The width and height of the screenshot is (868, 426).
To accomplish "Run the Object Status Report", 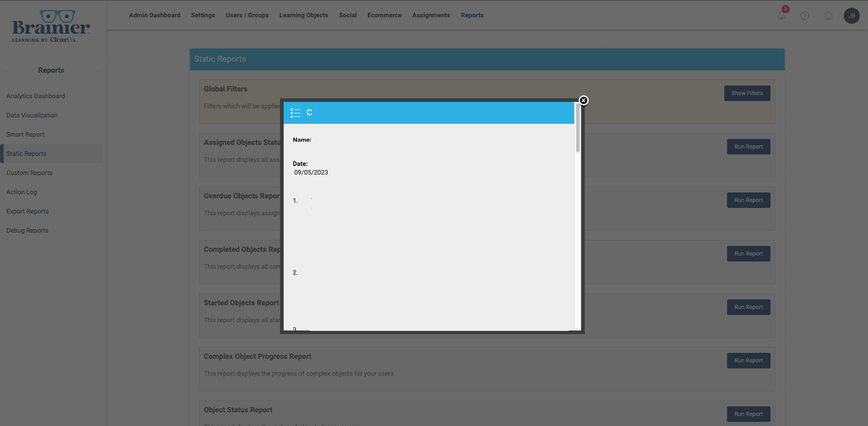I will [749, 414].
